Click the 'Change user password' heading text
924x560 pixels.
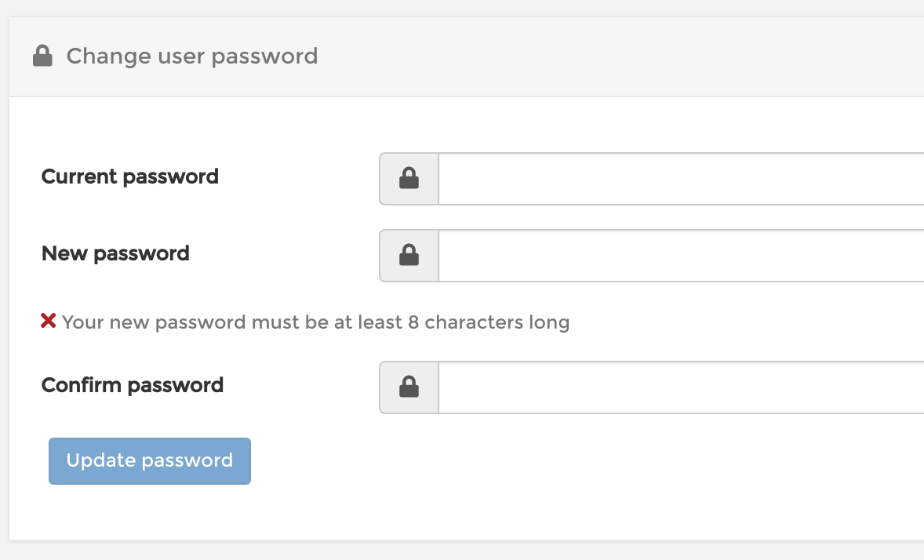point(192,56)
